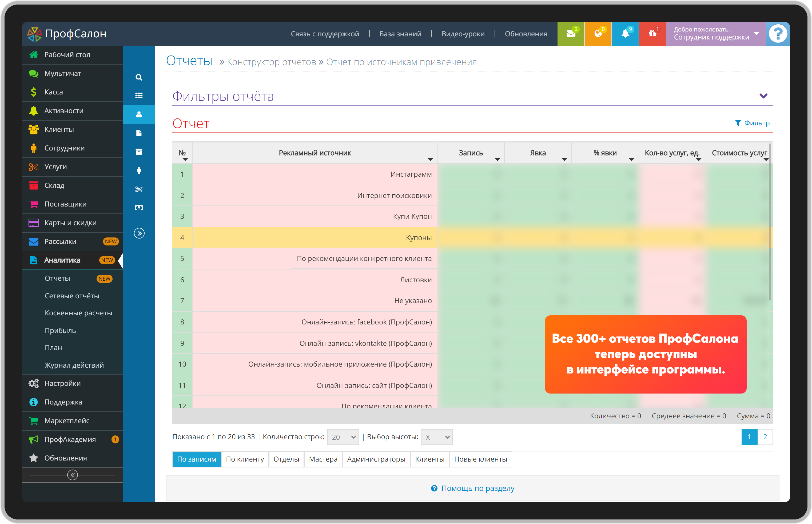Screen dimensions: 812x524
Task: Open Количество строк dropdown showing 20
Action: (x=343, y=437)
